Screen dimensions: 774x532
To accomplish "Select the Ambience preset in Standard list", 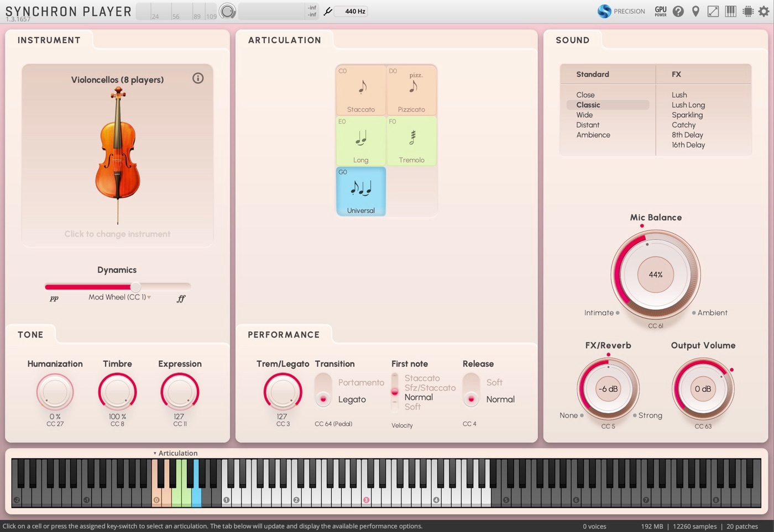I will [593, 135].
